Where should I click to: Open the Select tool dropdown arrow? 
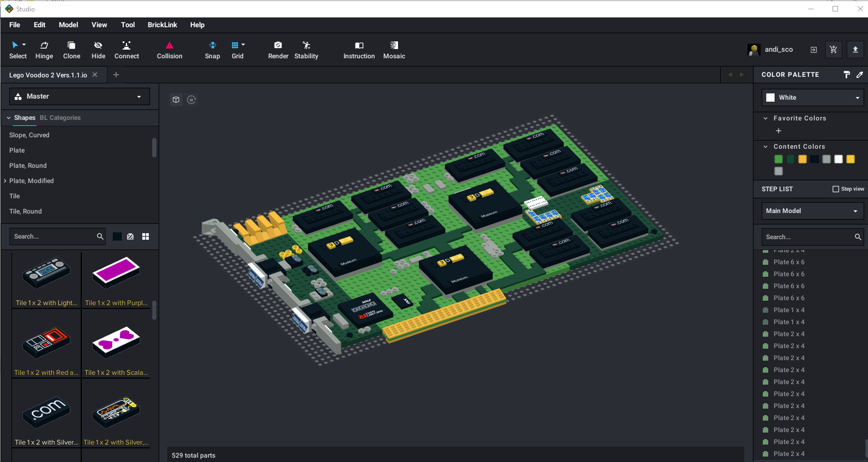24,45
